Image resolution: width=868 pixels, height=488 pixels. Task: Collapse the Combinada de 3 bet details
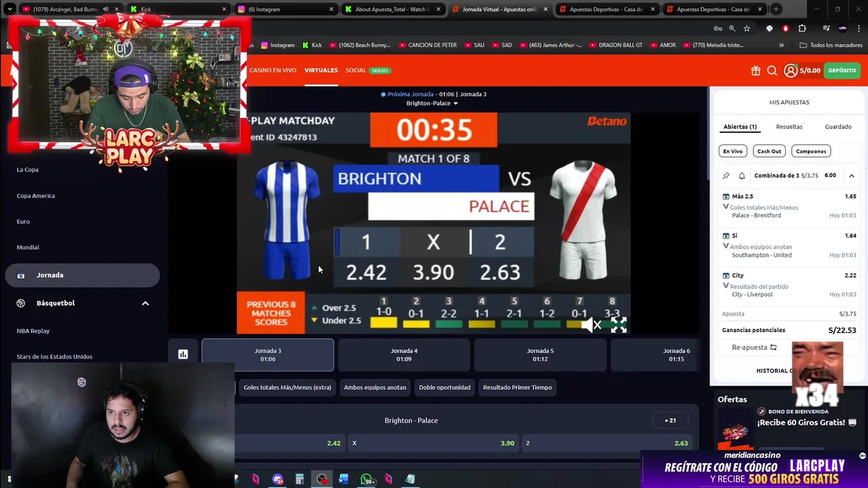(x=851, y=176)
